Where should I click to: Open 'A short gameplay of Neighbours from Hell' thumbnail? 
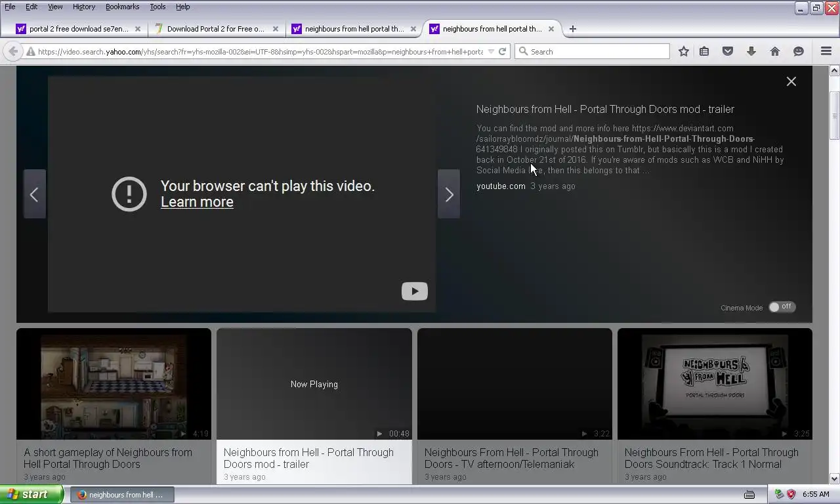pyautogui.click(x=114, y=384)
